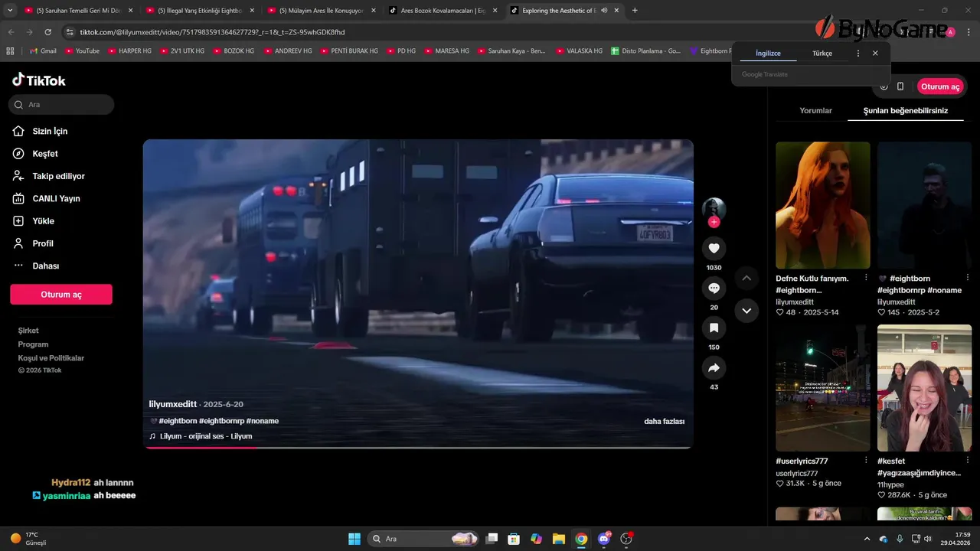The height and width of the screenshot is (551, 980).
Task: Open Google Translate popup options menu
Action: click(857, 54)
